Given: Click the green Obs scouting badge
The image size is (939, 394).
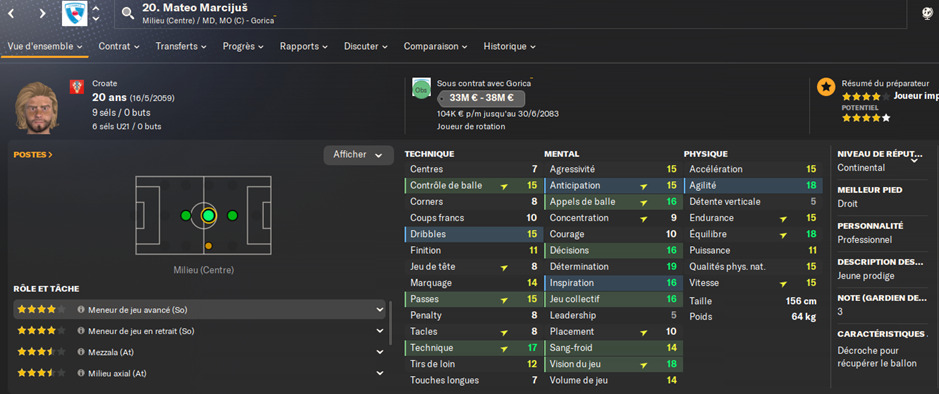Looking at the screenshot, I should pos(422,88).
